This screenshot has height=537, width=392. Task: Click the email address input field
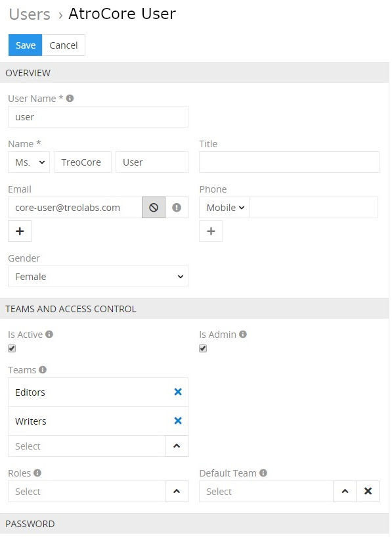pyautogui.click(x=76, y=207)
